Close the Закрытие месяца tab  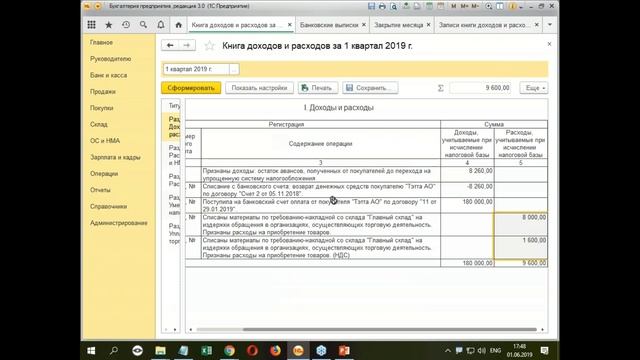click(428, 25)
